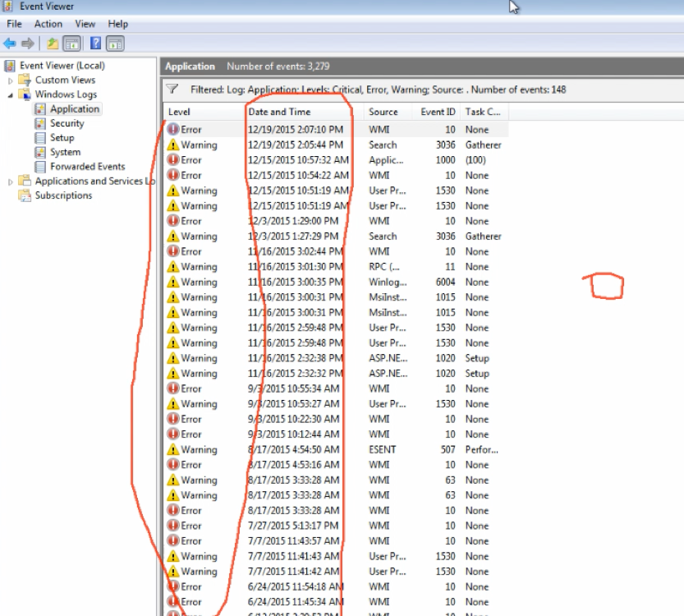
Task: Click the Forward arrow in the toolbar
Action: 28,44
